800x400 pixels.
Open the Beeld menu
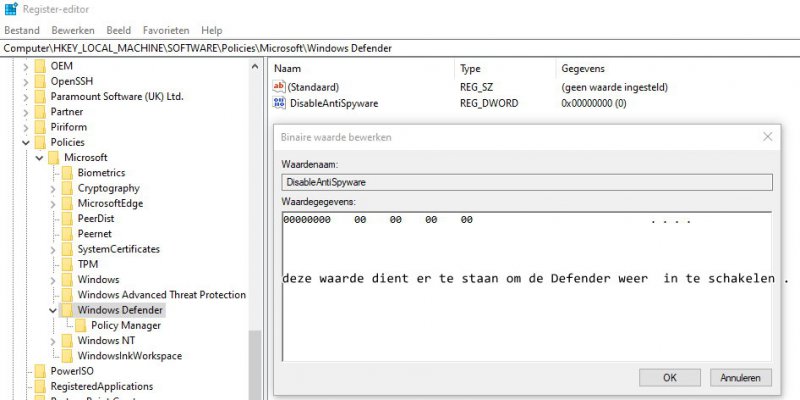116,30
